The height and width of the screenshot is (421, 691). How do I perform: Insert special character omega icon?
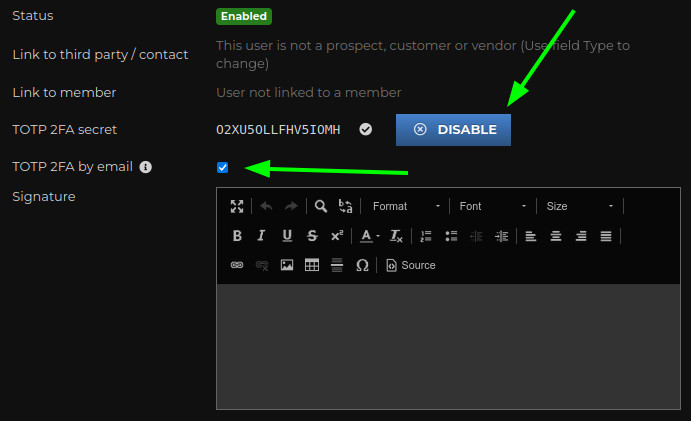pyautogui.click(x=362, y=265)
